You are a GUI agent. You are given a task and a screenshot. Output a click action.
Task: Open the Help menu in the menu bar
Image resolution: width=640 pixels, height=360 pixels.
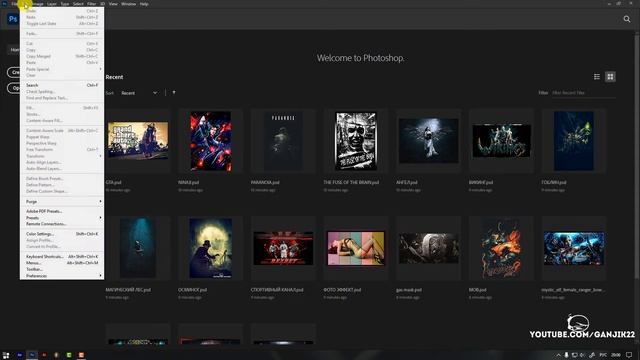click(x=144, y=4)
